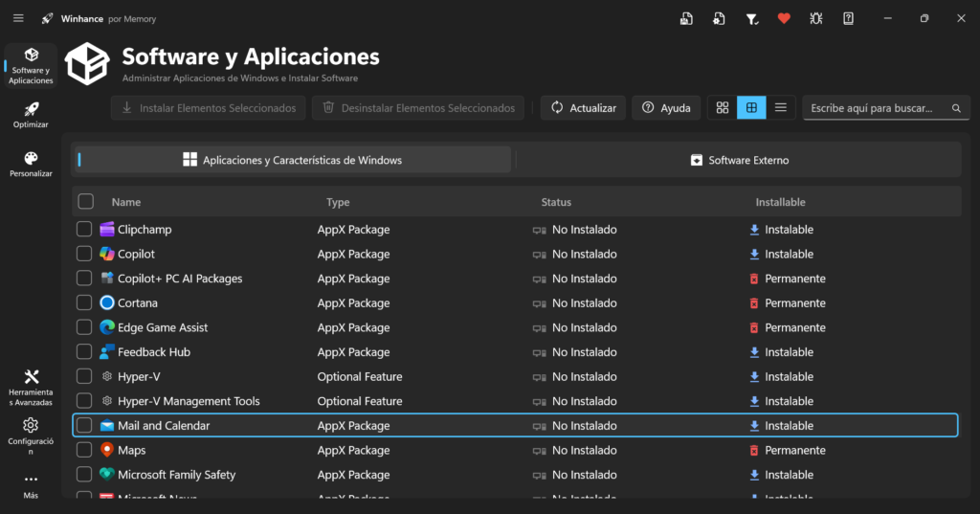Screen dimensions: 980x514
Task: Sort by the Type column header
Action: 338,202
